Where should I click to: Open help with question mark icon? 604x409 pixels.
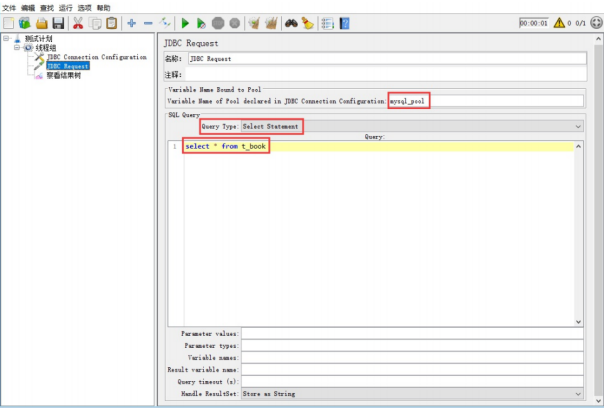[x=344, y=23]
